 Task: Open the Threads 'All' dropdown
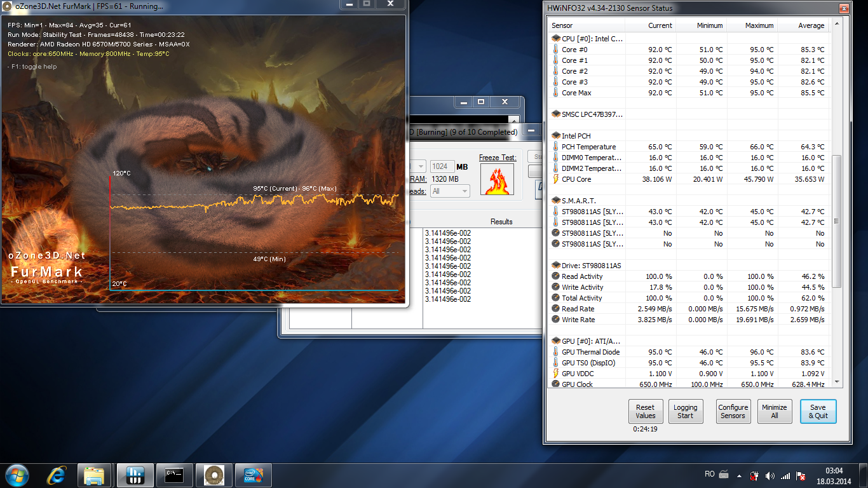[450, 191]
